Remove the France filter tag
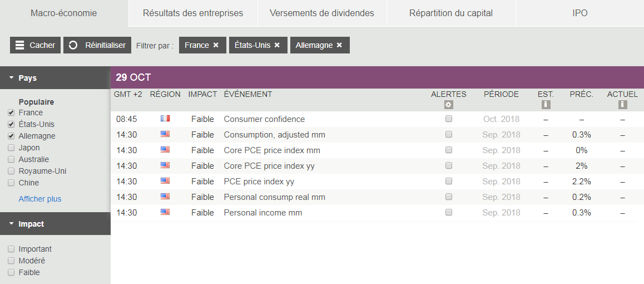The width and height of the screenshot is (644, 284). (x=216, y=45)
